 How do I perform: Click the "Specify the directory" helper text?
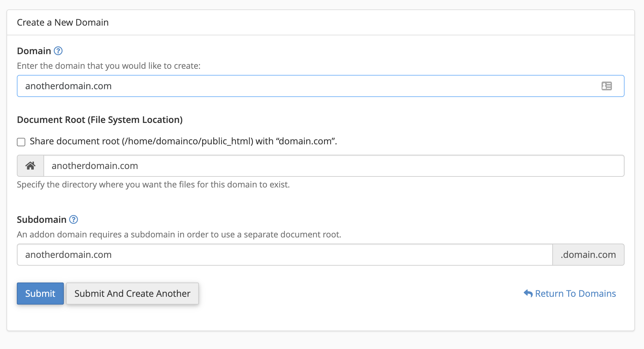coord(153,185)
